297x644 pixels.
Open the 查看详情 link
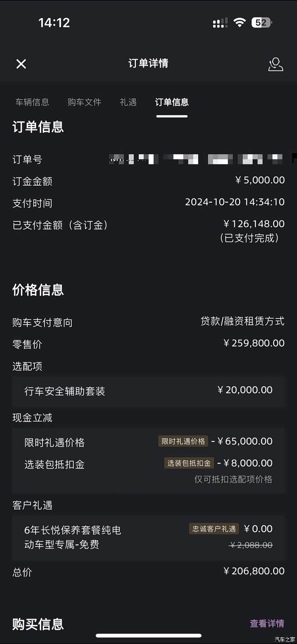267,623
